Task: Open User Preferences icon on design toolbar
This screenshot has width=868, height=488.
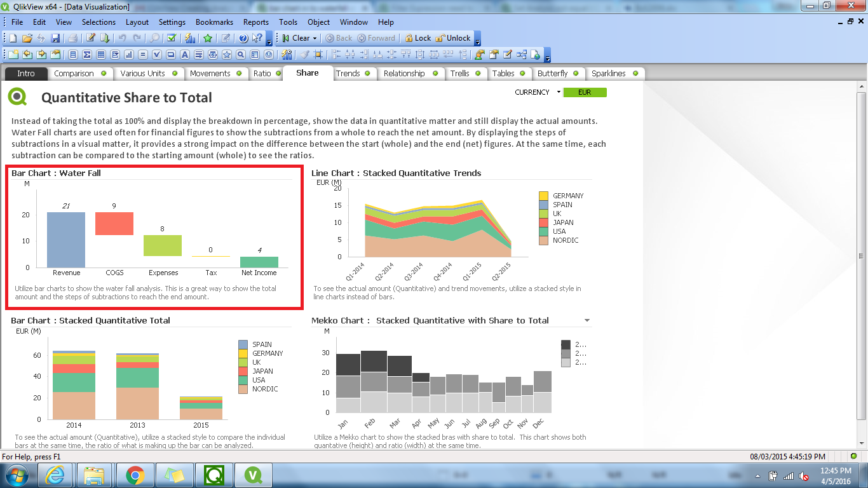Action: click(479, 55)
